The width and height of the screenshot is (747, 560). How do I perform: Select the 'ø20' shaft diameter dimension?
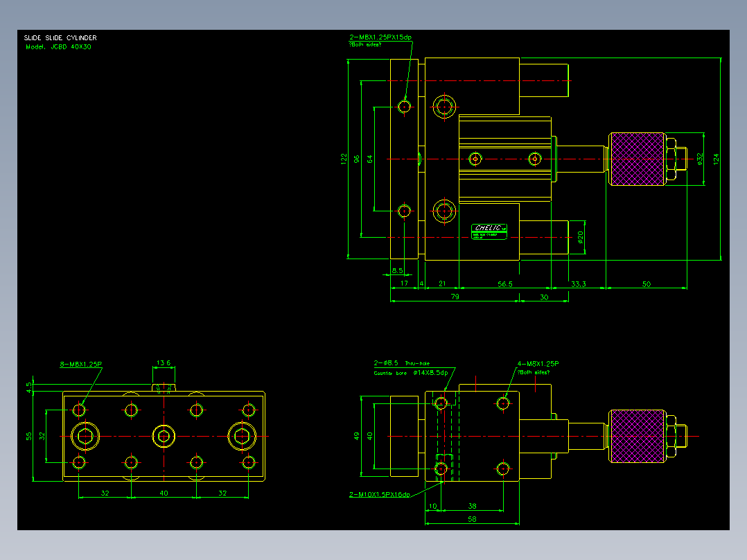click(x=580, y=237)
